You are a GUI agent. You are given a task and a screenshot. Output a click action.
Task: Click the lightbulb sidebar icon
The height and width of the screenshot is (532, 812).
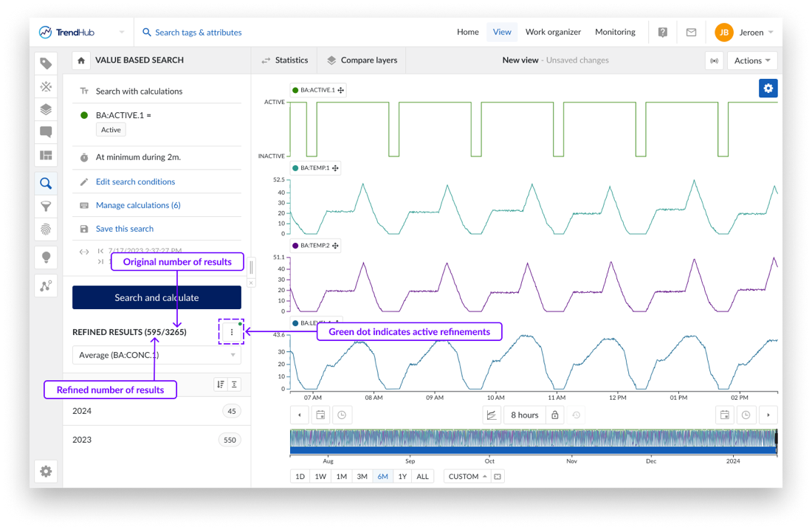46,257
